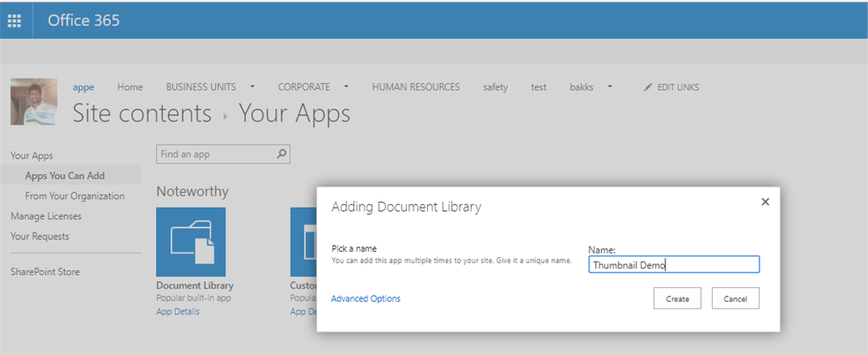The height and width of the screenshot is (355, 868).
Task: Open the Office 365 app launcher grid
Action: point(14,21)
